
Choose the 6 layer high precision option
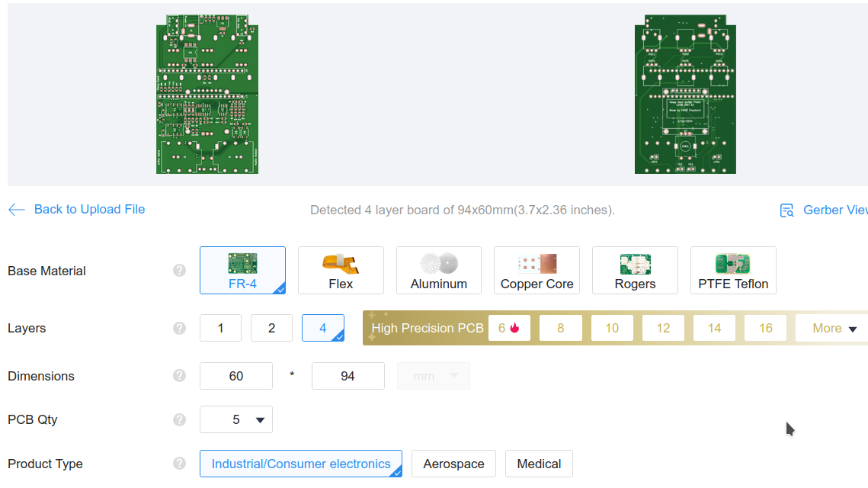(x=508, y=328)
